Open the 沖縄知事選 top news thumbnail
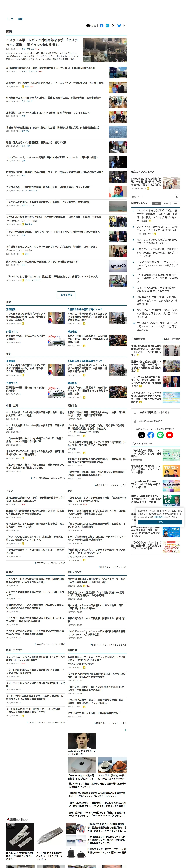Image resolution: width=186 pixels, height=868 pixels. pos(171,183)
